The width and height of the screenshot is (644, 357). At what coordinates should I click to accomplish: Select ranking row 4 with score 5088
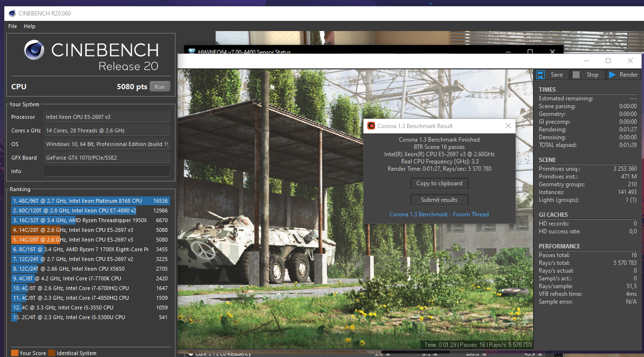point(90,230)
